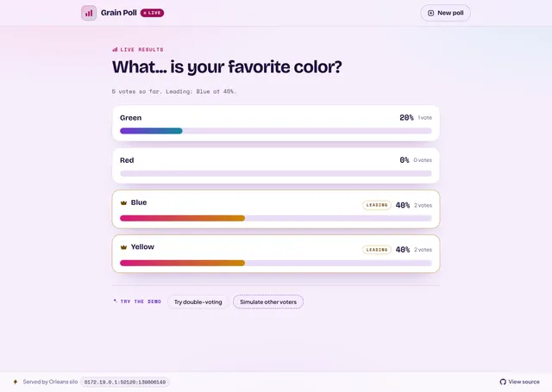Click the GitHub icon next to View source
Viewport: 552px width, 392px height.
pos(503,382)
